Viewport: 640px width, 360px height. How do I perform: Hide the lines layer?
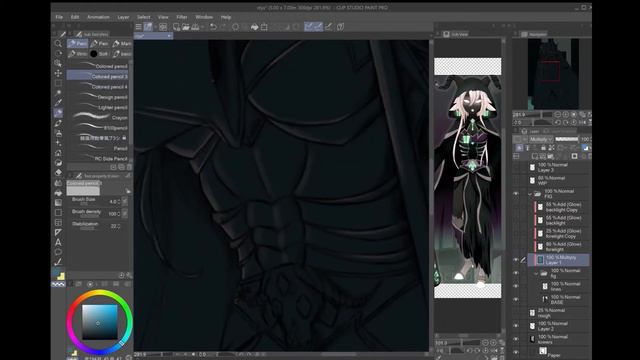516,286
